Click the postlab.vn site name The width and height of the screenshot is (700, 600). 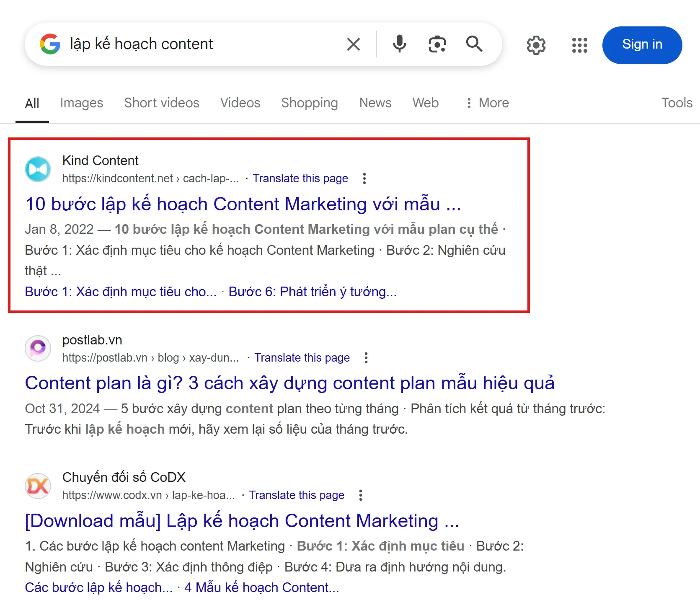point(92,340)
